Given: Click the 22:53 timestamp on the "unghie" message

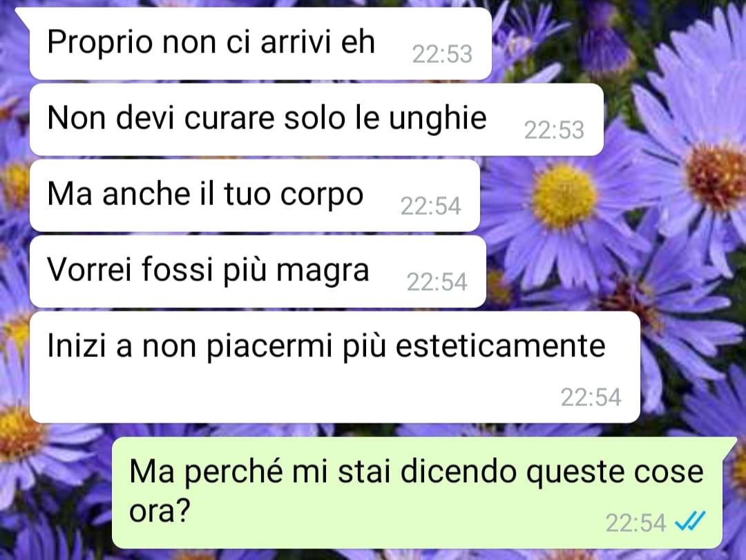Looking at the screenshot, I should [554, 130].
